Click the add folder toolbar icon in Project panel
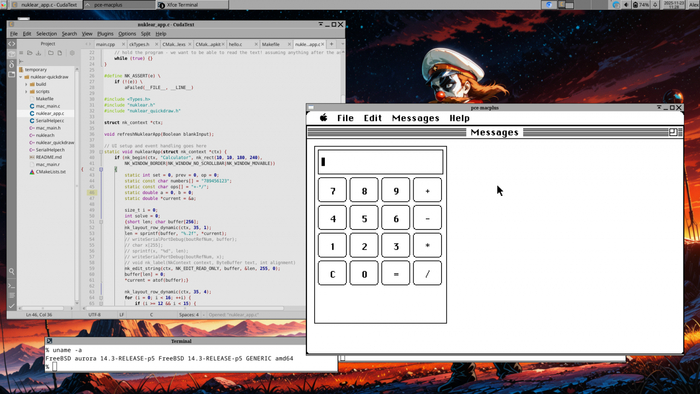Viewport: 700px width, 394px height. pos(50,53)
